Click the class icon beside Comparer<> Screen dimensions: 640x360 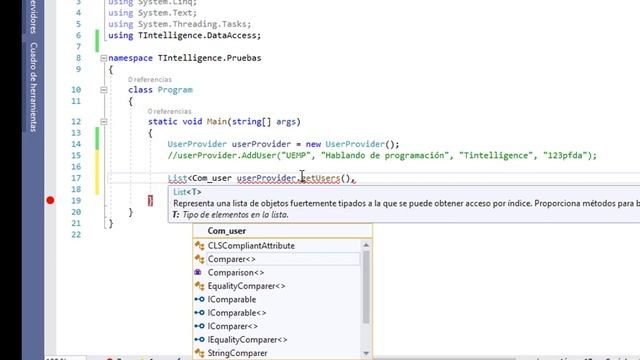tap(200, 259)
